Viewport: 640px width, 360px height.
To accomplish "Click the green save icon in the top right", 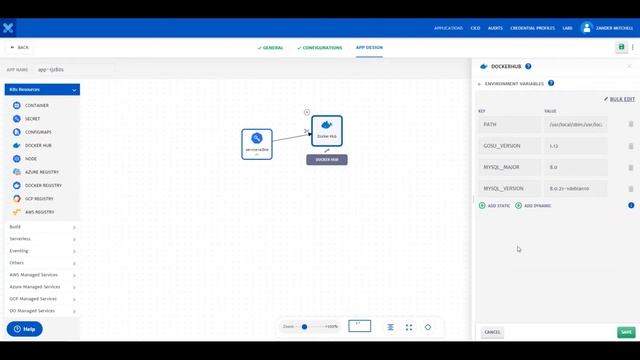I will coord(621,47).
